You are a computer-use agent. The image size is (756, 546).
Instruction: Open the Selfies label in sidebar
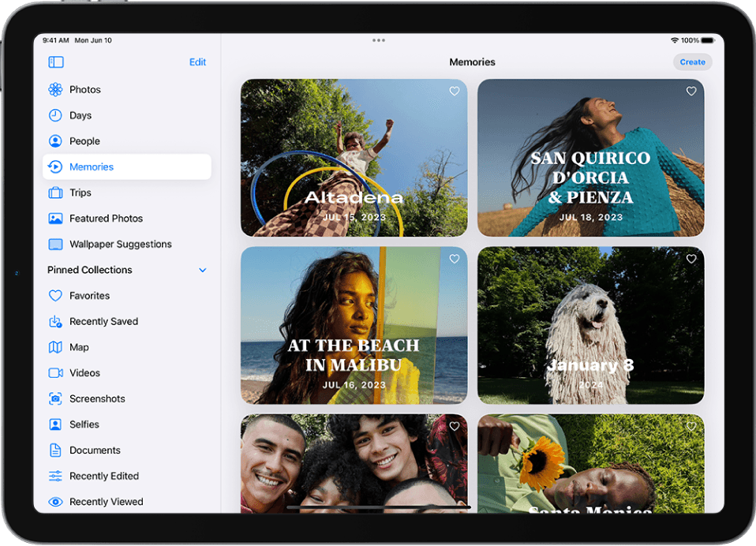tap(84, 424)
